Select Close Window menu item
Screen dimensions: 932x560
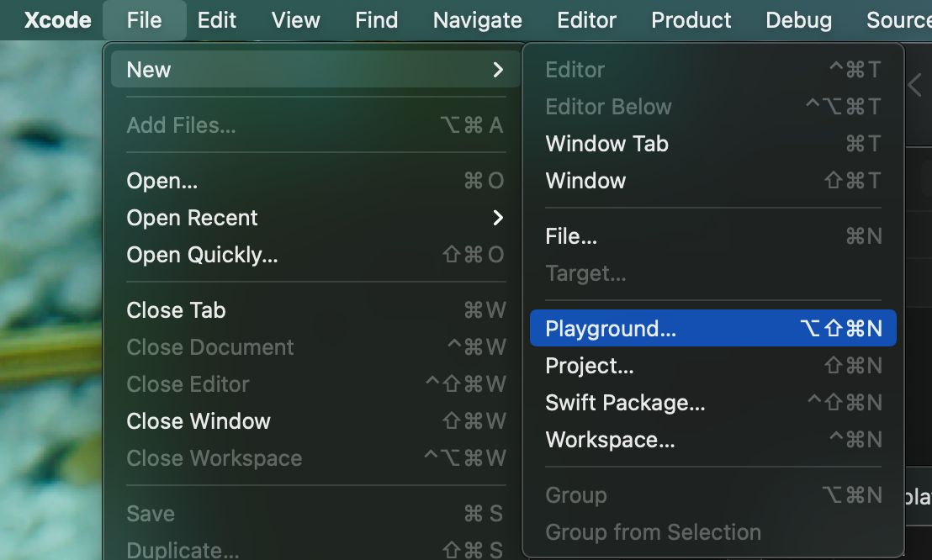point(315,421)
